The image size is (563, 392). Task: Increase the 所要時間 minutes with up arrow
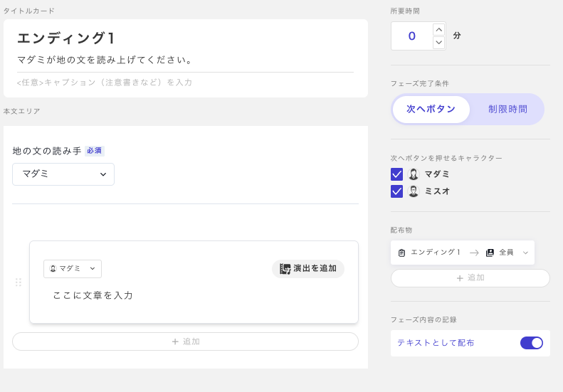coord(439,29)
